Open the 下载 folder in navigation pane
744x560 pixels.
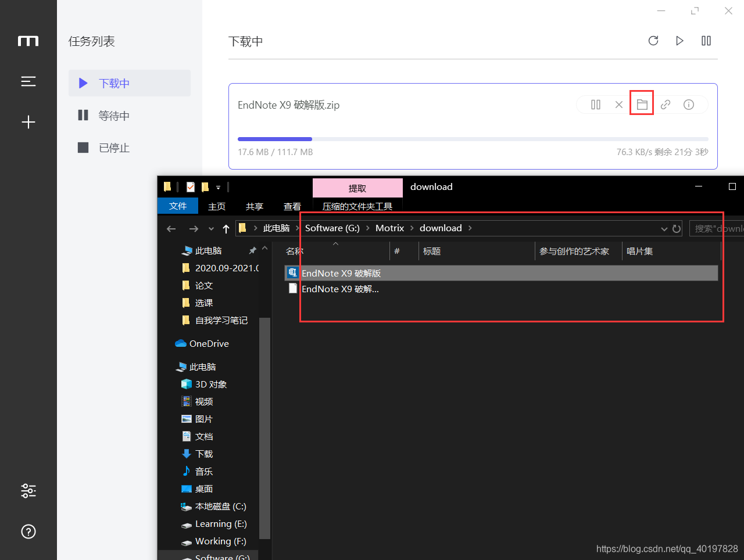(x=197, y=454)
